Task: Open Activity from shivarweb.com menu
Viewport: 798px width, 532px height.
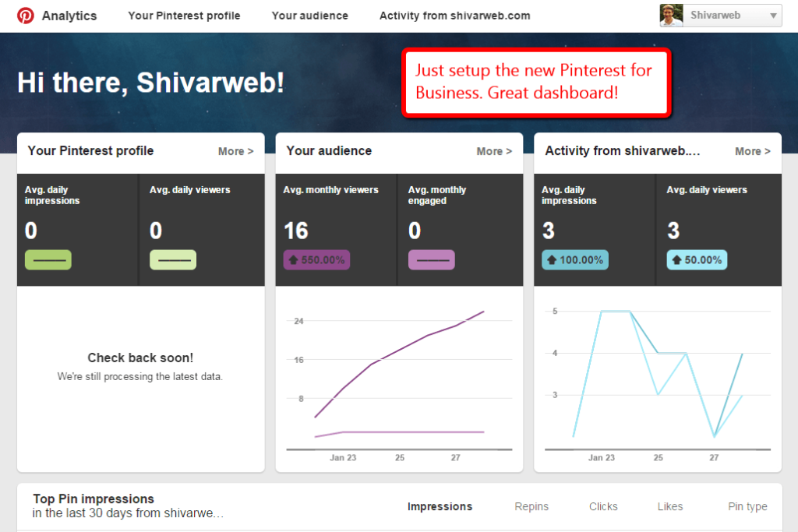Action: point(455,16)
